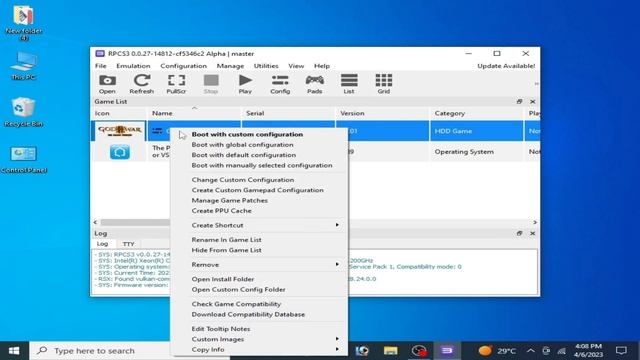Click the Operating System category cell

click(x=476, y=151)
